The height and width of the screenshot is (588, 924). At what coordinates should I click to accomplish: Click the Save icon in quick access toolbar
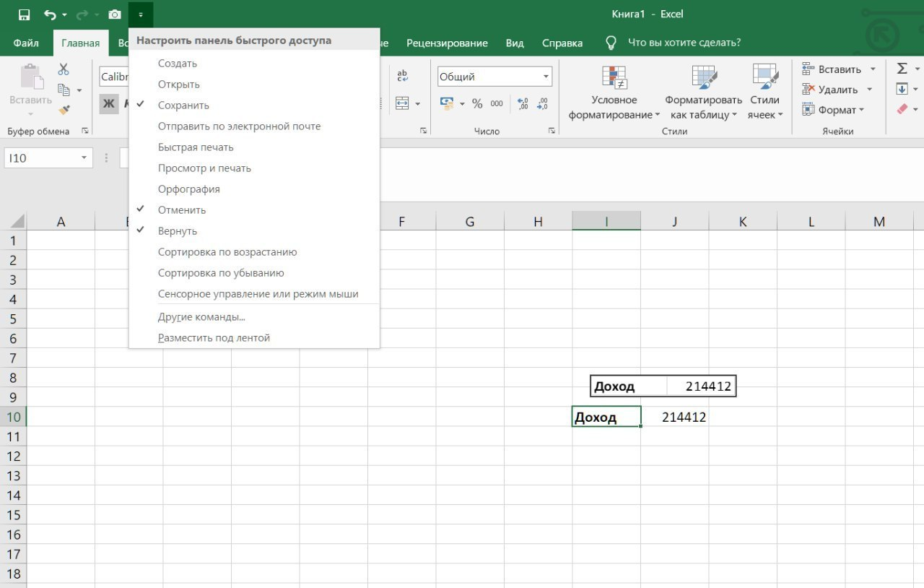click(x=24, y=14)
